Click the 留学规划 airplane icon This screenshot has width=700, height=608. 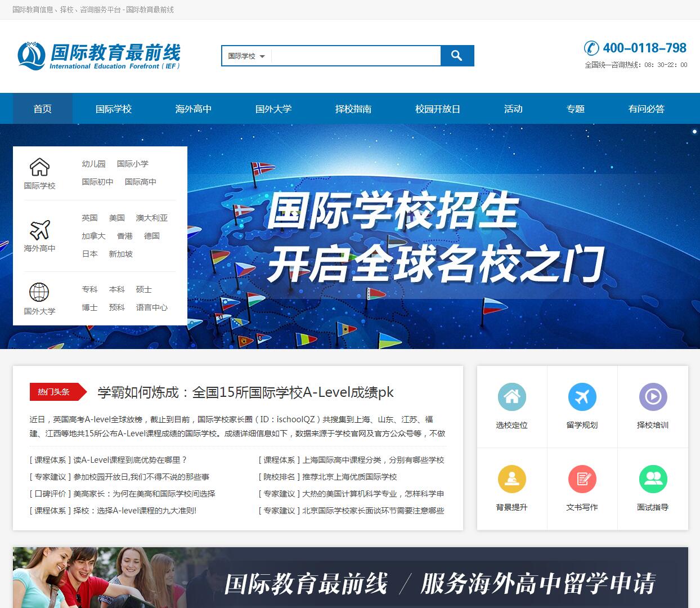[582, 397]
